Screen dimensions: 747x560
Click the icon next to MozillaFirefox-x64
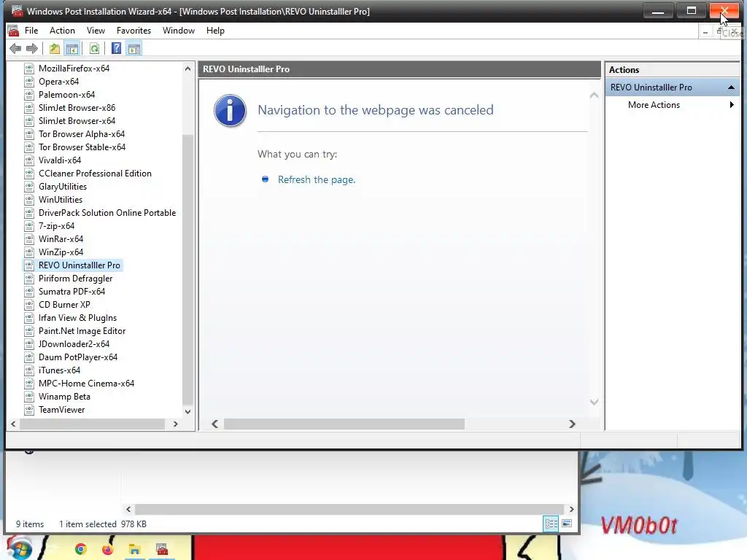pos(29,68)
